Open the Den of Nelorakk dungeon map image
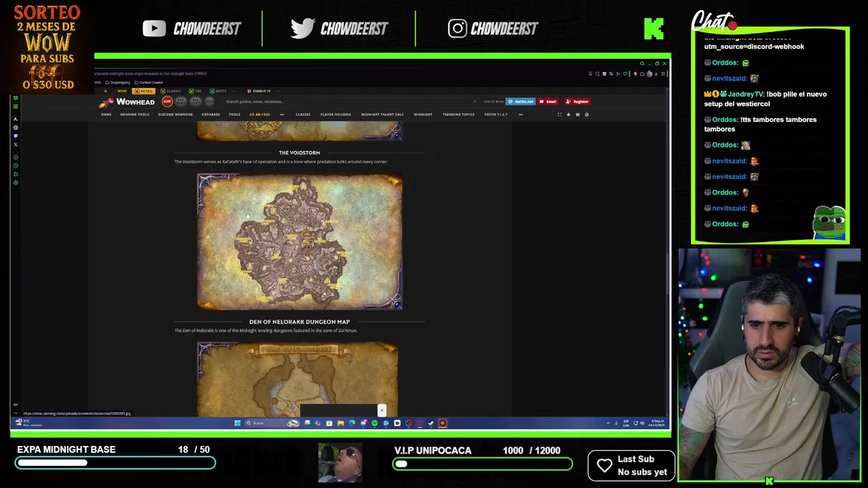 tap(298, 378)
